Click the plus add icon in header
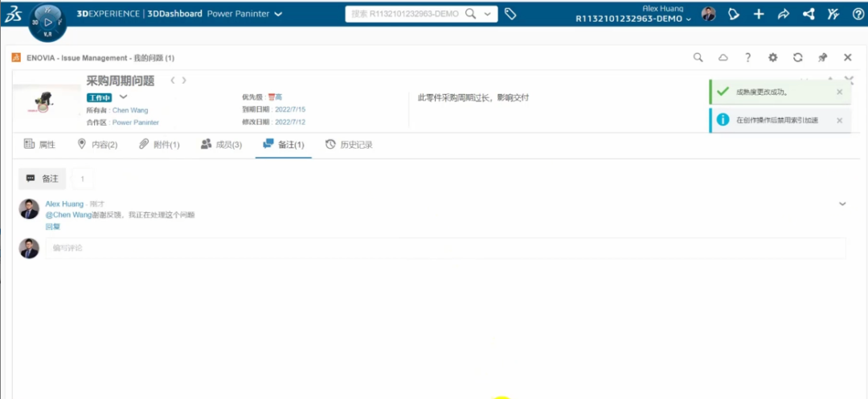Viewport: 868px width, 399px height. 759,14
